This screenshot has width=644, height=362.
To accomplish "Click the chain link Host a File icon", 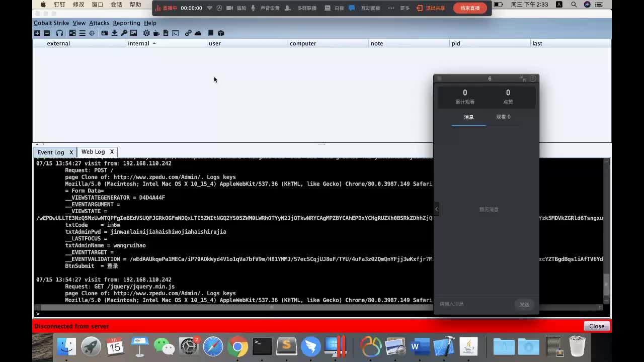I will click(188, 33).
